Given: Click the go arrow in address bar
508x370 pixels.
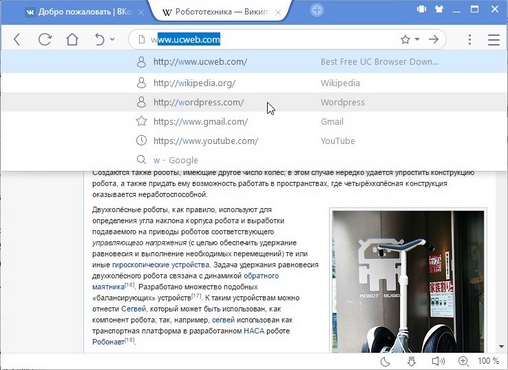Looking at the screenshot, I should 433,40.
